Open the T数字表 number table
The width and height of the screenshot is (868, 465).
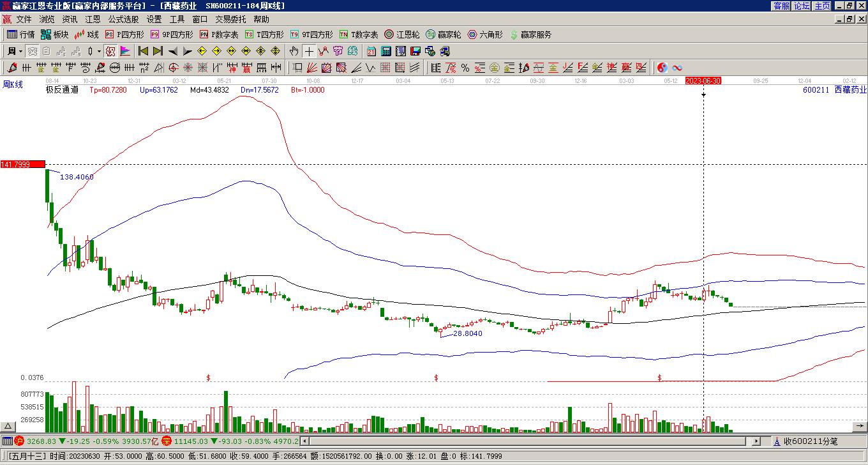(x=359, y=34)
